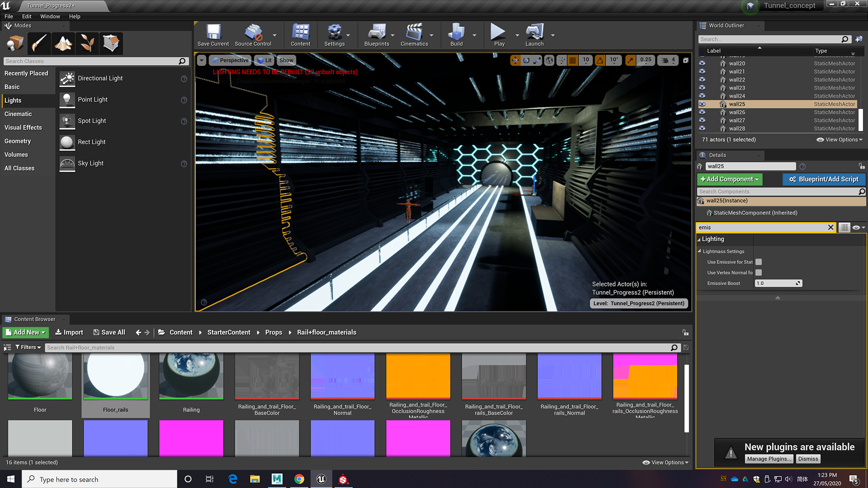Open the Filters dropdown
Screen dimensions: 868x488
[x=28, y=347]
